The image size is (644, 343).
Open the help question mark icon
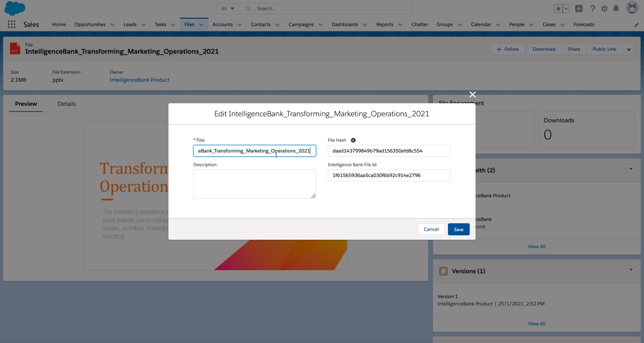tap(592, 8)
